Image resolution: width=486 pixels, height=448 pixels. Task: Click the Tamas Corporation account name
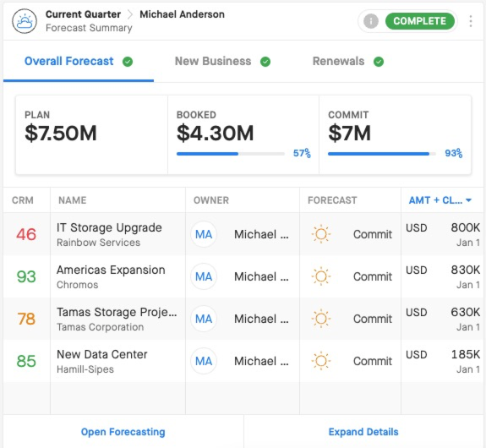[x=100, y=327]
